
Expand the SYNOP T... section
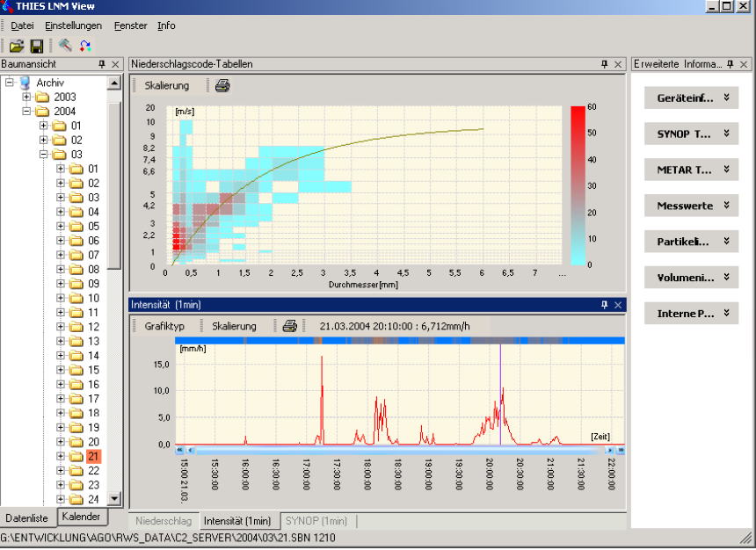coord(692,134)
